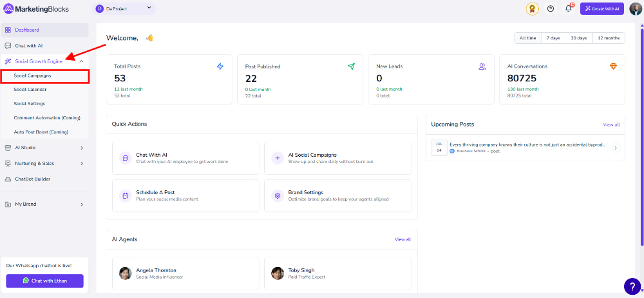Image resolution: width=644 pixels, height=298 pixels.
Task: Select the 30 days filter tab
Action: [x=579, y=38]
